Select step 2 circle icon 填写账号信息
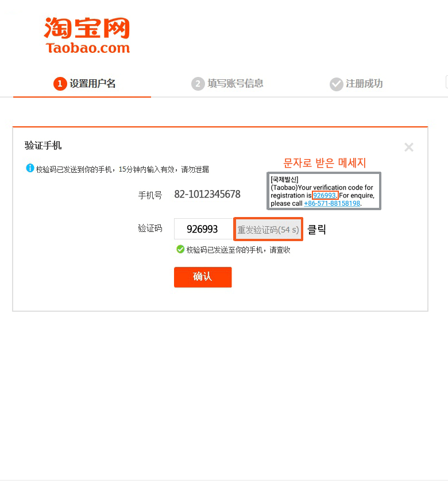 [198, 84]
